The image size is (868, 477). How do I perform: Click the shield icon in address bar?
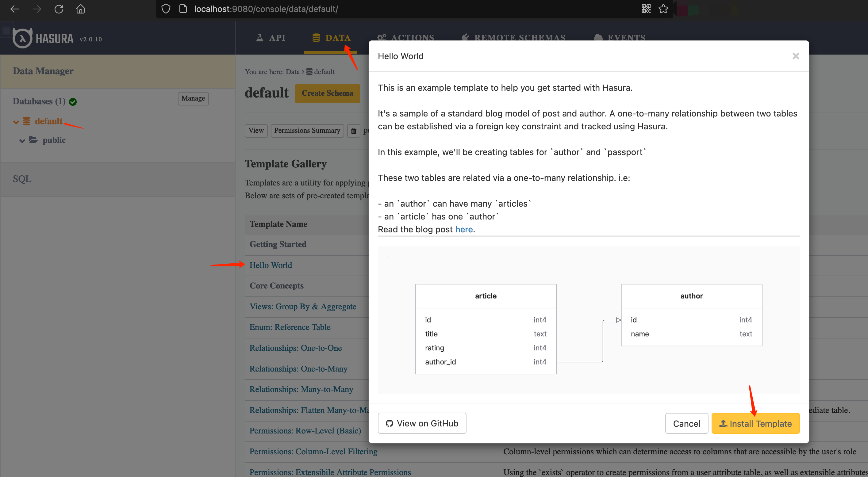pyautogui.click(x=166, y=9)
